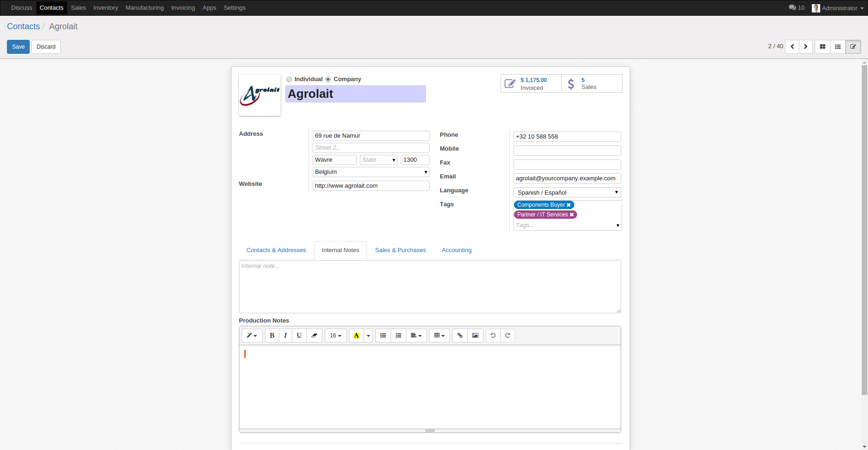Expand the font size dropdown in editor
Viewport: 868px width, 450px height.
[x=335, y=335]
